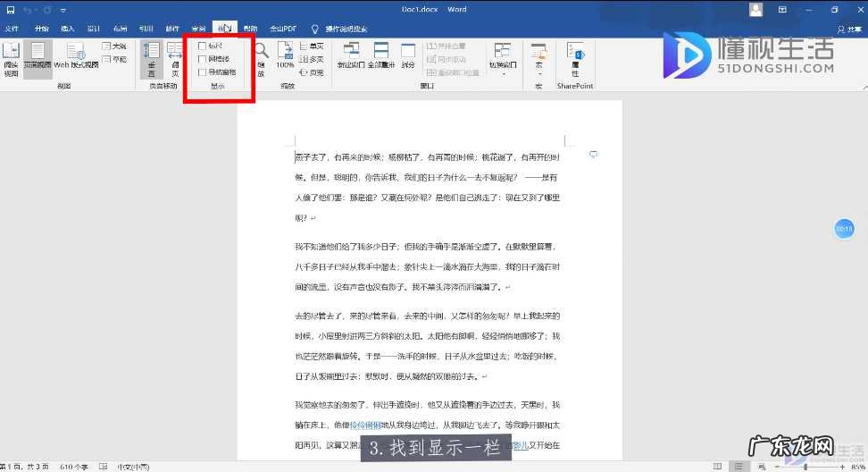This screenshot has height=472, width=868.
Task: Click the blue floating timer circle
Action: (x=844, y=229)
